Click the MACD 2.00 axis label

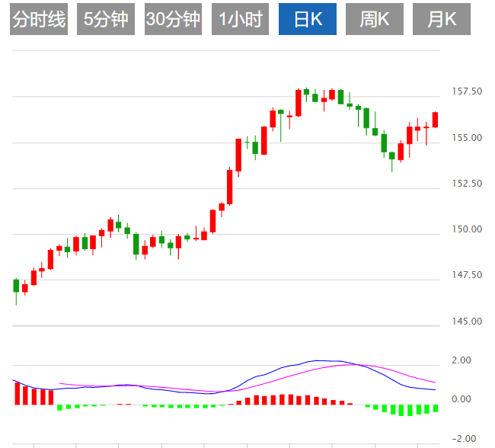pos(461,360)
